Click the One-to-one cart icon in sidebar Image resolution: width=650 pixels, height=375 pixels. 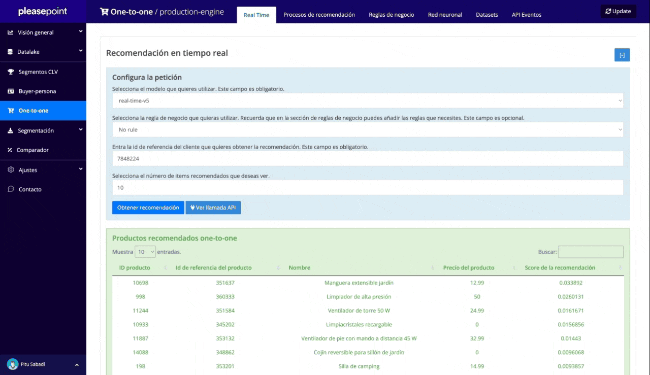11,111
